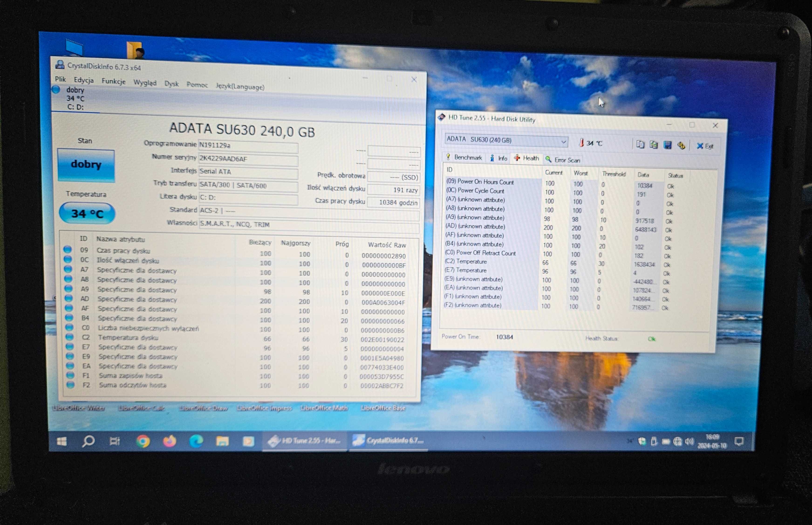
Task: Open the Error Scan tab
Action: tap(563, 159)
